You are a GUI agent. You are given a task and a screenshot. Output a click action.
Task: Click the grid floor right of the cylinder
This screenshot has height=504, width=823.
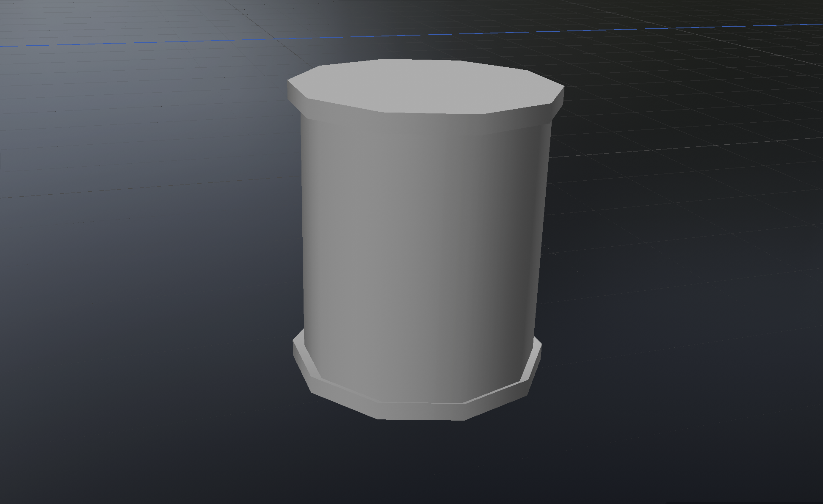point(677,254)
